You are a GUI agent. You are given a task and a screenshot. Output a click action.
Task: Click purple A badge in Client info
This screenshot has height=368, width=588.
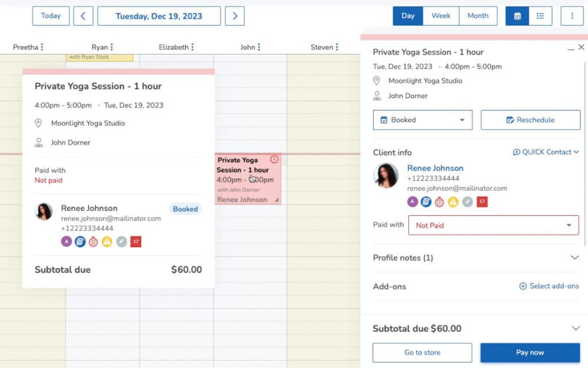(x=412, y=201)
